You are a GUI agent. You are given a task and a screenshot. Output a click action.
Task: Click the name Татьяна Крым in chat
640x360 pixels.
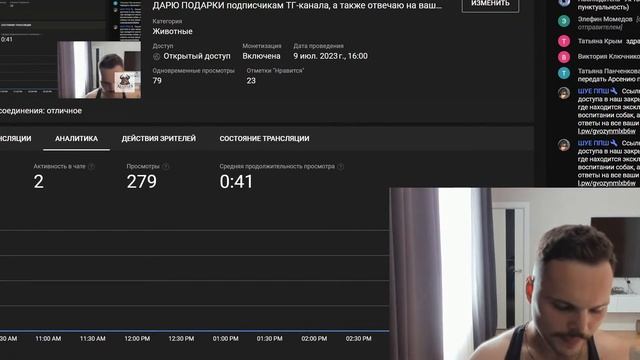[x=600, y=41]
